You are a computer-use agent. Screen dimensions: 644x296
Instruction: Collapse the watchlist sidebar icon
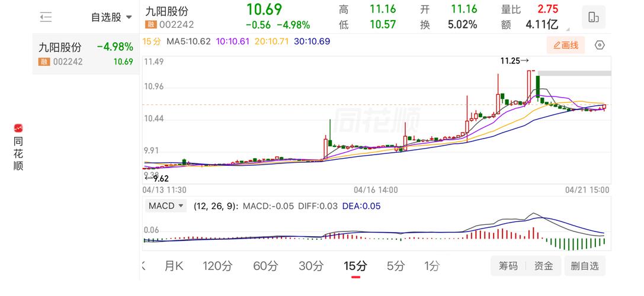(x=46, y=17)
